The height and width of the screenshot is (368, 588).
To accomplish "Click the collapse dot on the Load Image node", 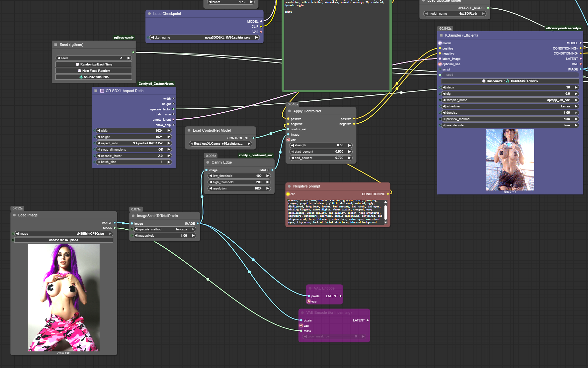I will pos(14,215).
